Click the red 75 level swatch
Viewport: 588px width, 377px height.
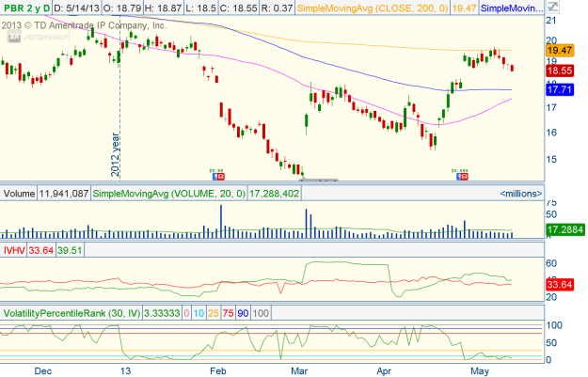229,312
